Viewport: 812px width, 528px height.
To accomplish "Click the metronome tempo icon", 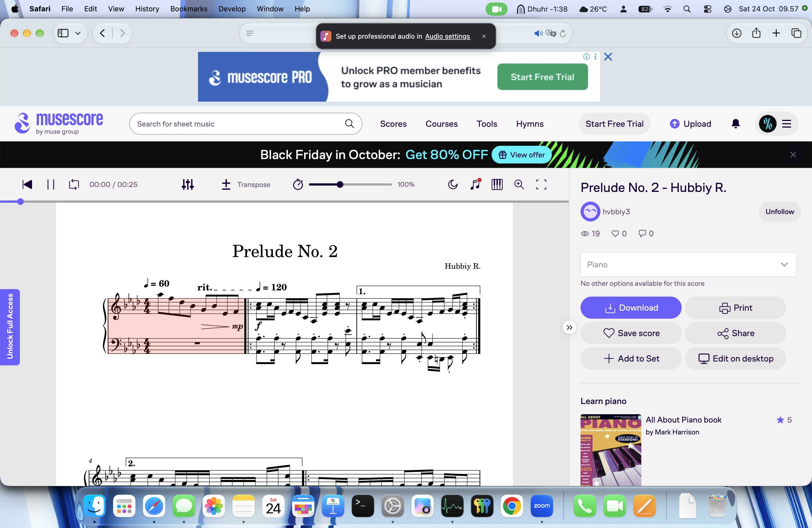I will [x=298, y=184].
